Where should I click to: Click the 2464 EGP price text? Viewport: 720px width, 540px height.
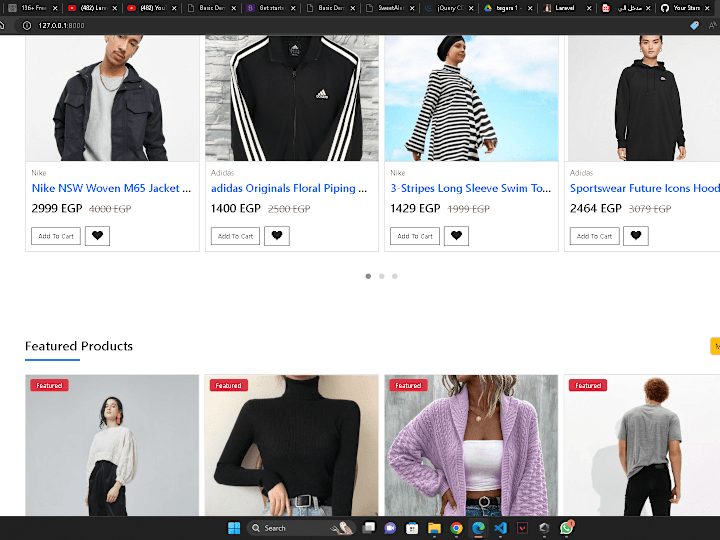click(x=596, y=208)
